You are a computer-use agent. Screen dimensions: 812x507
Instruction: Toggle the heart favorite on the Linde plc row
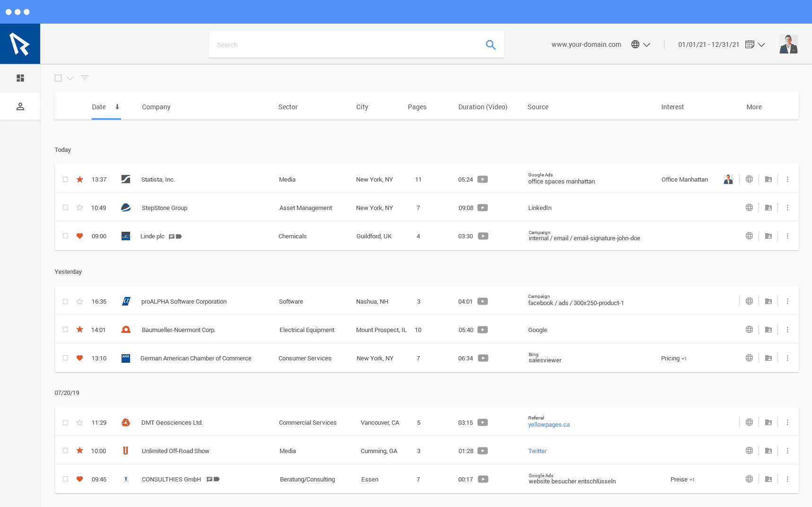pos(80,236)
